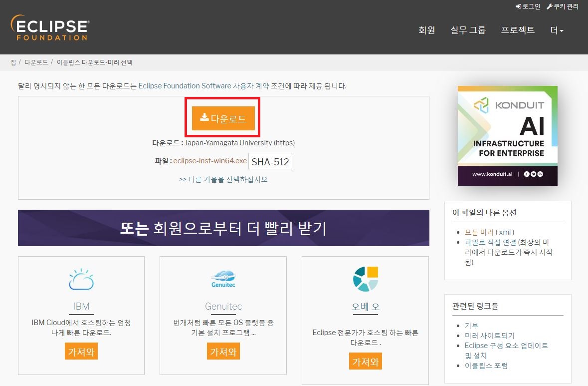The image size is (588, 386).
Task: Open the 프로젝트 menu item
Action: click(518, 30)
